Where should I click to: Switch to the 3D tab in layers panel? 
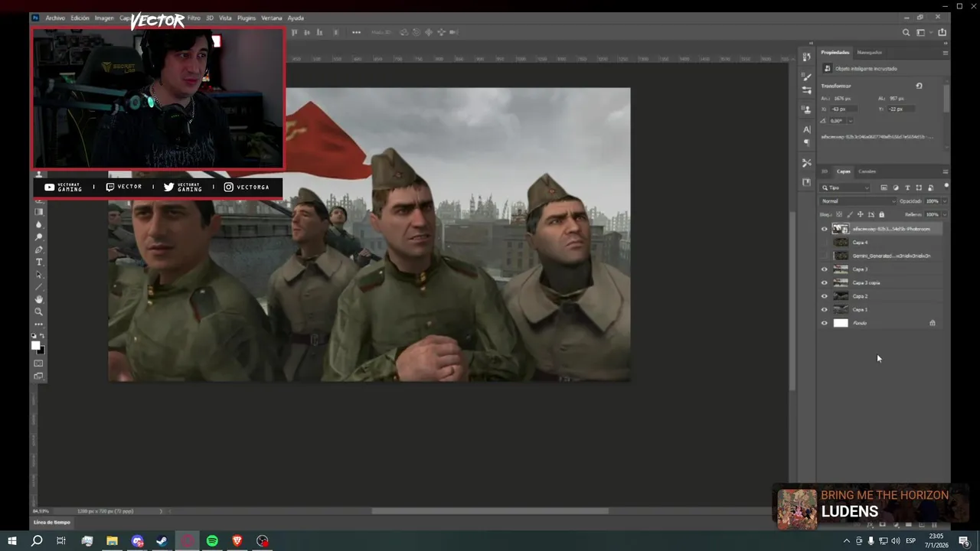pyautogui.click(x=825, y=171)
